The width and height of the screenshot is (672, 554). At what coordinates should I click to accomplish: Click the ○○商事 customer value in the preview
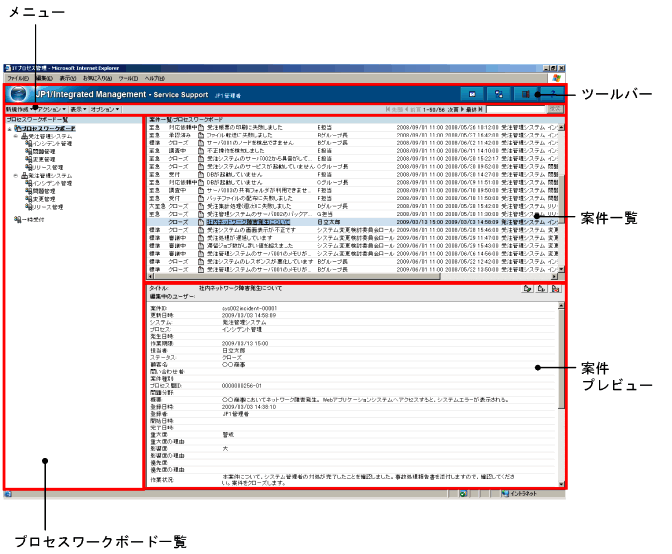tap(234, 365)
